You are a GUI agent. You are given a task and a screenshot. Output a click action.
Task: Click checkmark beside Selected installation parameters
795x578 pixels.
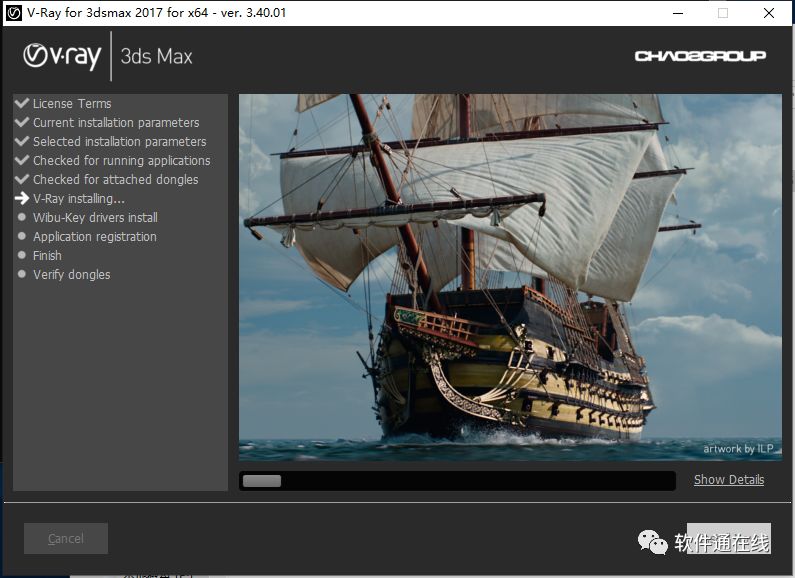tap(22, 141)
